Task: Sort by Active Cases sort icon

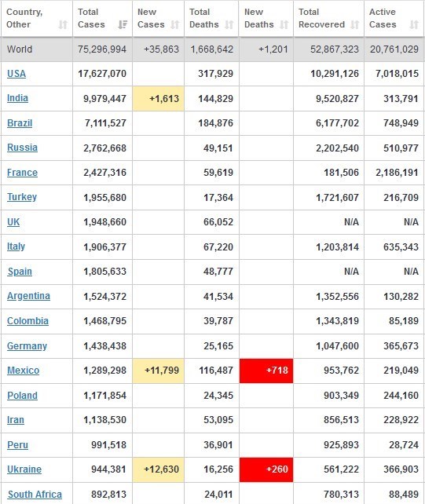Action: pos(414,24)
